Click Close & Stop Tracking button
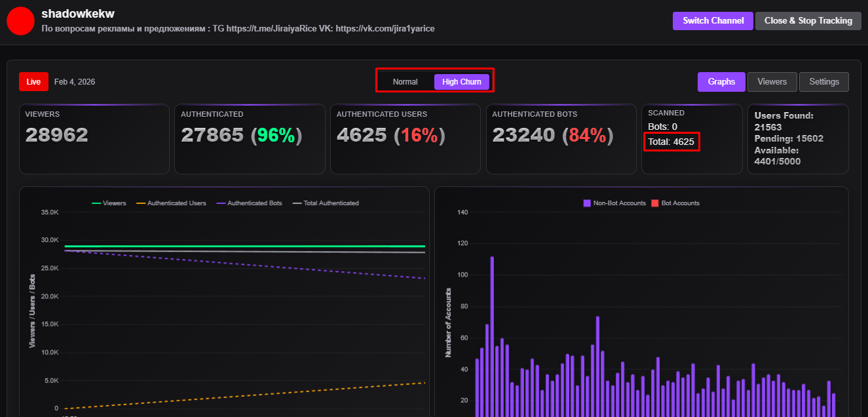Viewport: 868px width, 417px height. coord(808,20)
